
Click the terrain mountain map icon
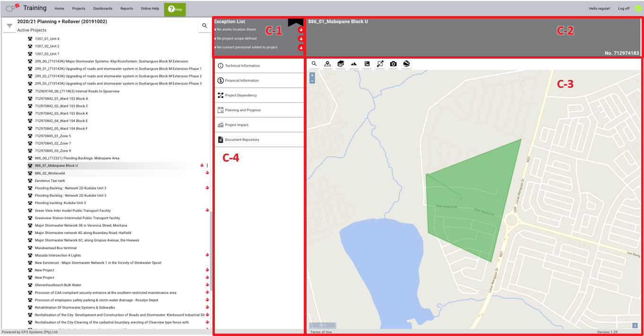[x=353, y=64]
